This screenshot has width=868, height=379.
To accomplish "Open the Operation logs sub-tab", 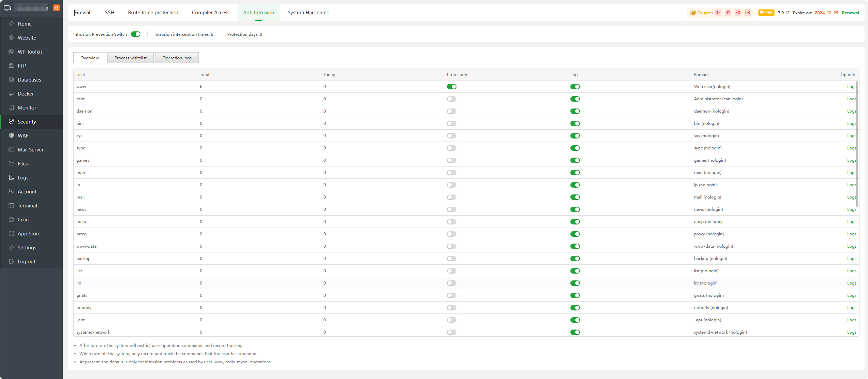I will coord(177,58).
